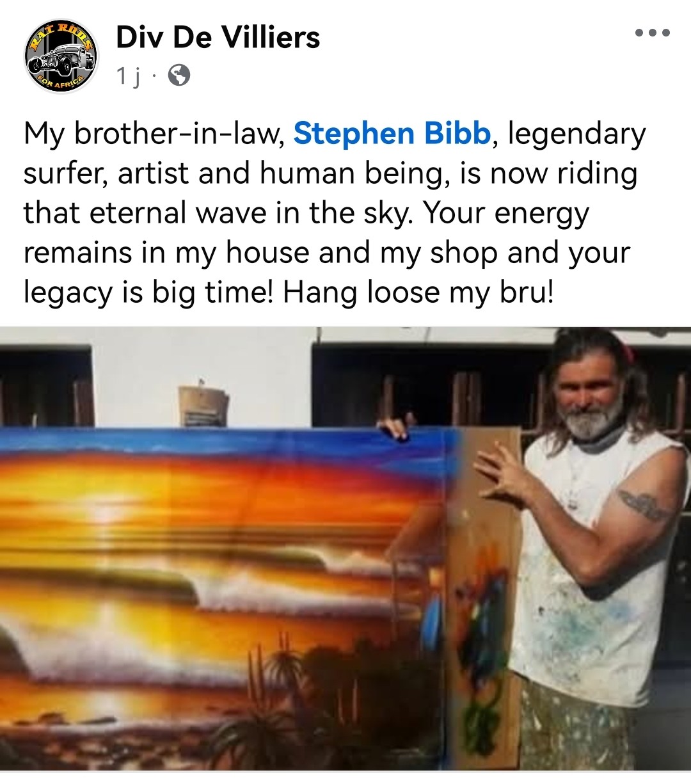Image resolution: width=691 pixels, height=784 pixels.
Task: Open Div De Villiers' profile name
Action: (218, 37)
